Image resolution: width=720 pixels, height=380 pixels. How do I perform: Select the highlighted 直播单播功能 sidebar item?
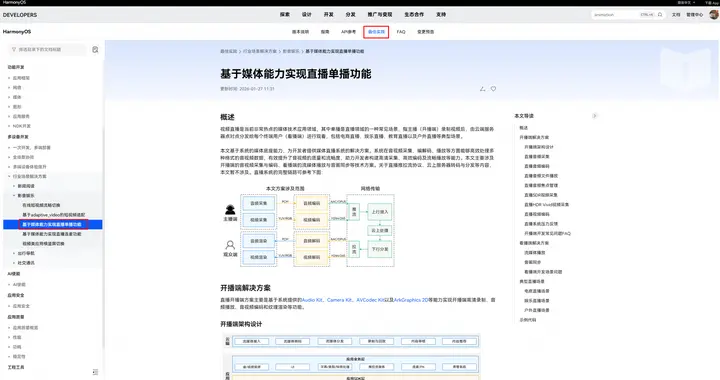point(53,224)
